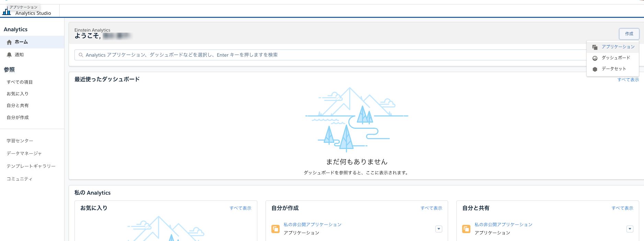Click the home icon beside ホーム

[9, 42]
